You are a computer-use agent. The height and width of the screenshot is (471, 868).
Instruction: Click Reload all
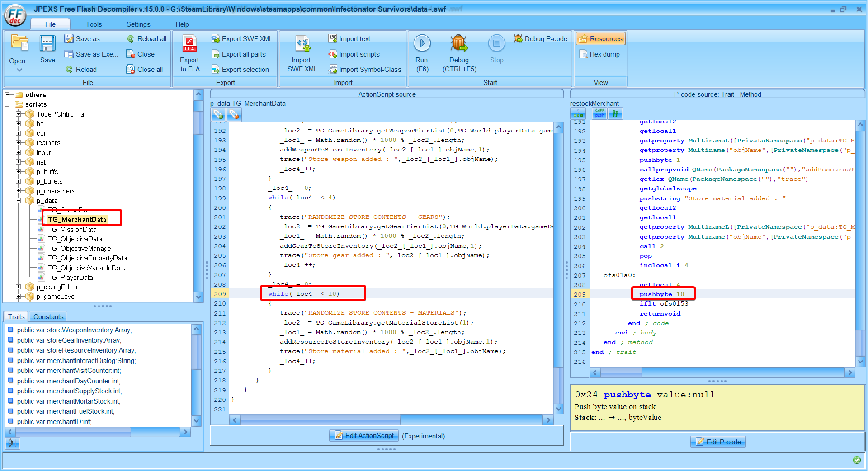point(146,39)
